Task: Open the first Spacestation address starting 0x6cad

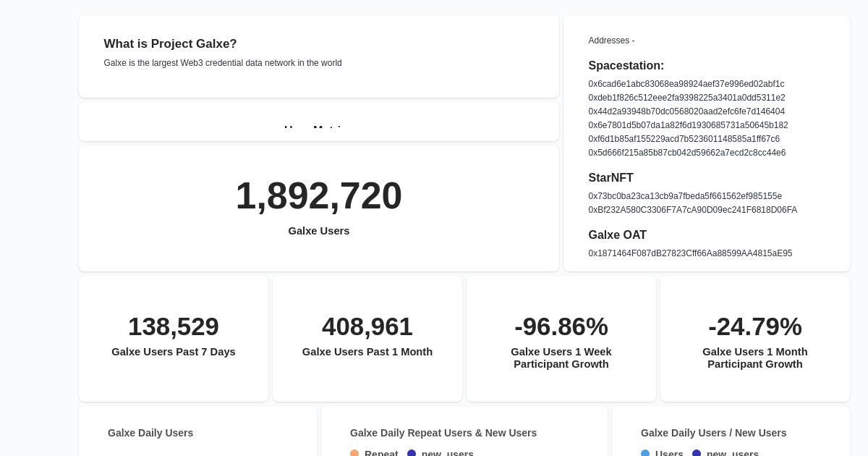Action: click(686, 84)
